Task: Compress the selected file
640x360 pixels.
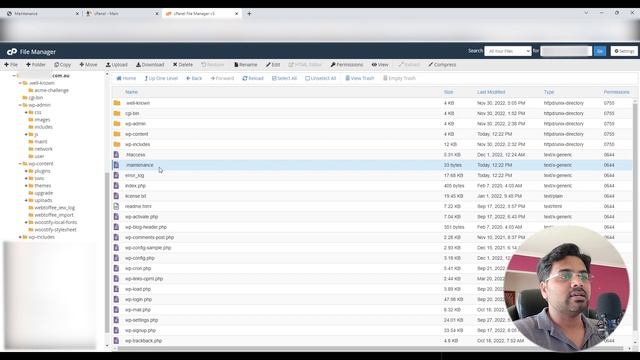Action: coord(442,64)
